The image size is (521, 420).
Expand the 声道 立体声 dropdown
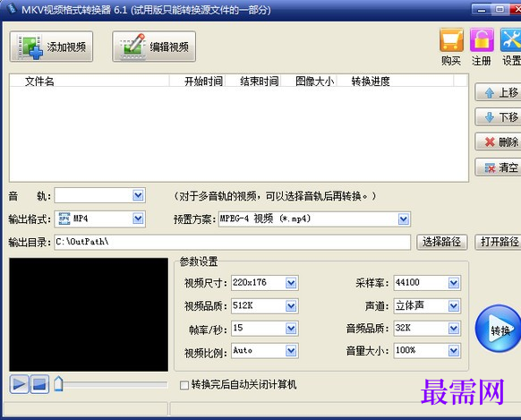pos(454,305)
